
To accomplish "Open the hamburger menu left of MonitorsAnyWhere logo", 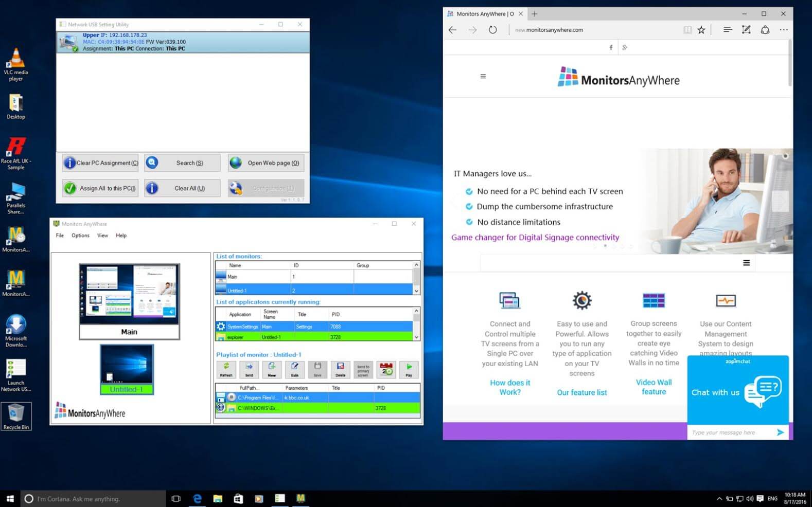I will tap(483, 76).
